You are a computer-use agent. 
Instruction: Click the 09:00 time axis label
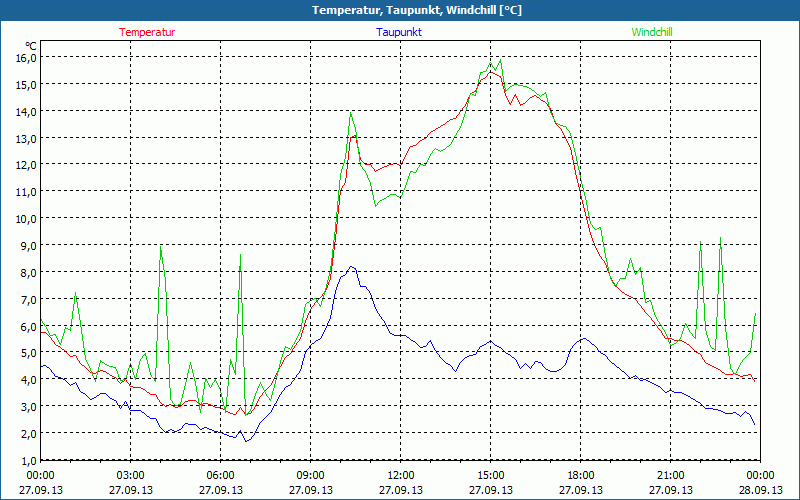[311, 476]
